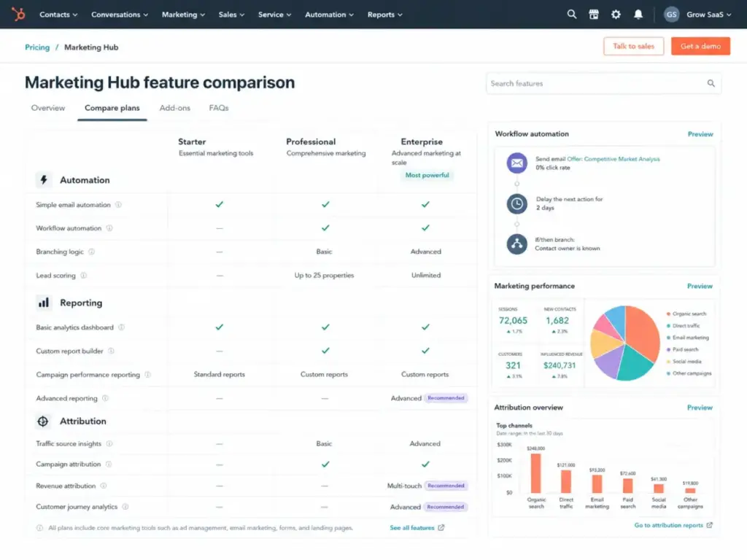
Task: Click the Search features magnifier icon
Action: pyautogui.click(x=711, y=83)
